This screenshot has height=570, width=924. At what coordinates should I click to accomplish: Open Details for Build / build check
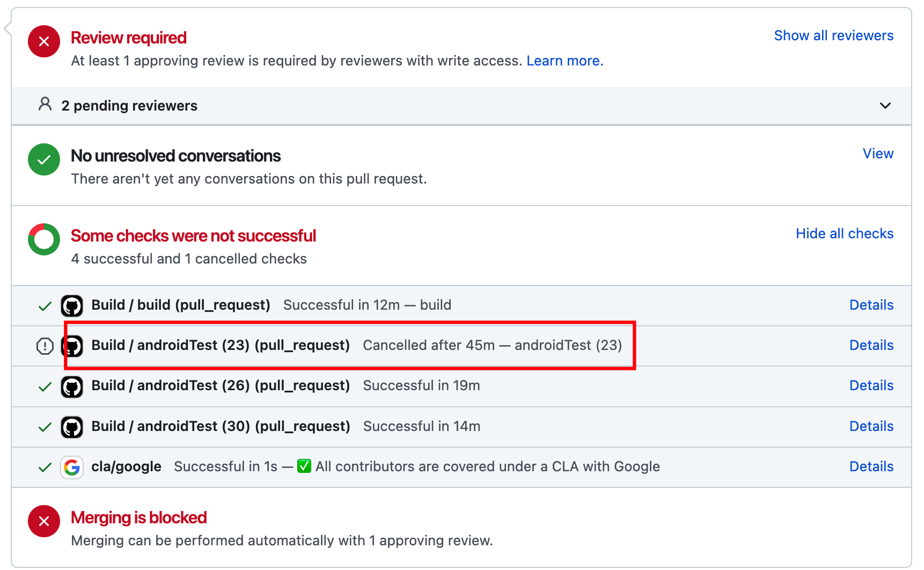coord(871,305)
